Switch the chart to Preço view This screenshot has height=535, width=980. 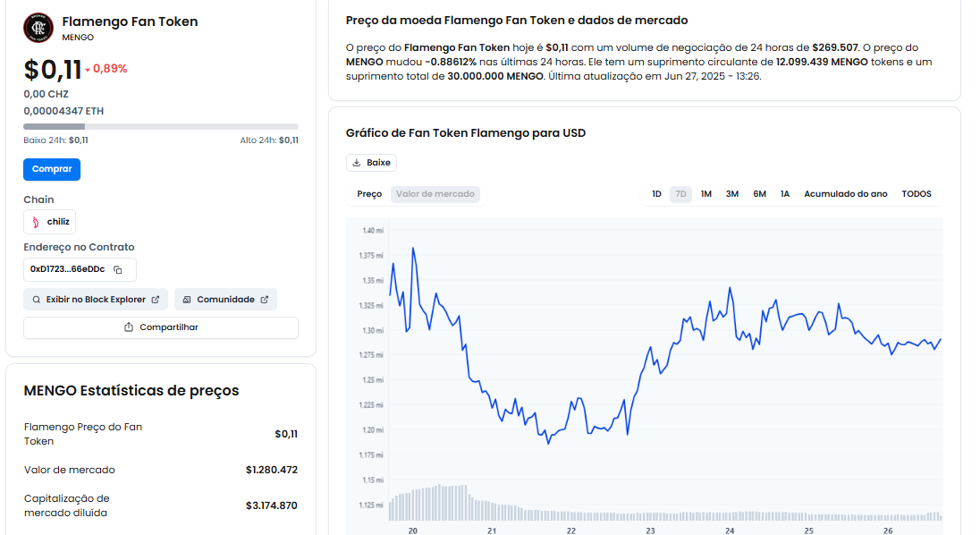[369, 194]
